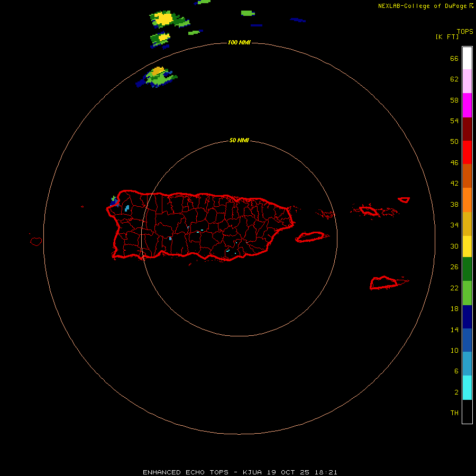This screenshot has height=476, width=476.
Task: Click the light pink legend swatch
Action: tap(467, 81)
